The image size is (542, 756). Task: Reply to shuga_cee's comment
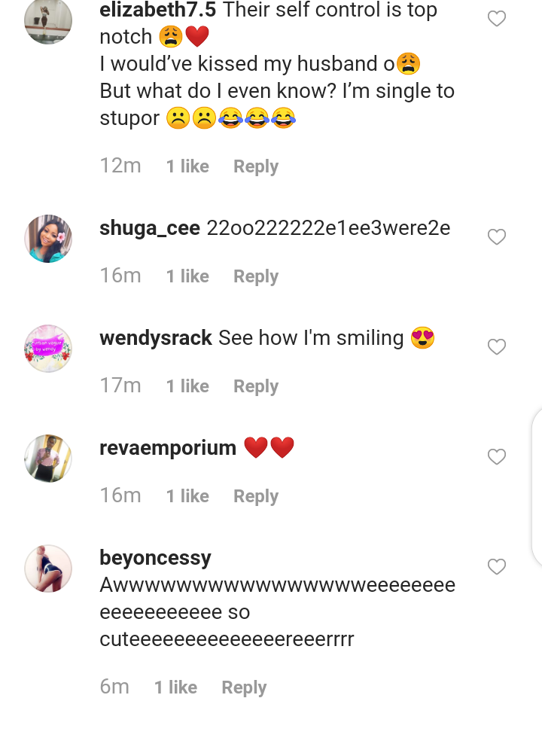(x=256, y=276)
